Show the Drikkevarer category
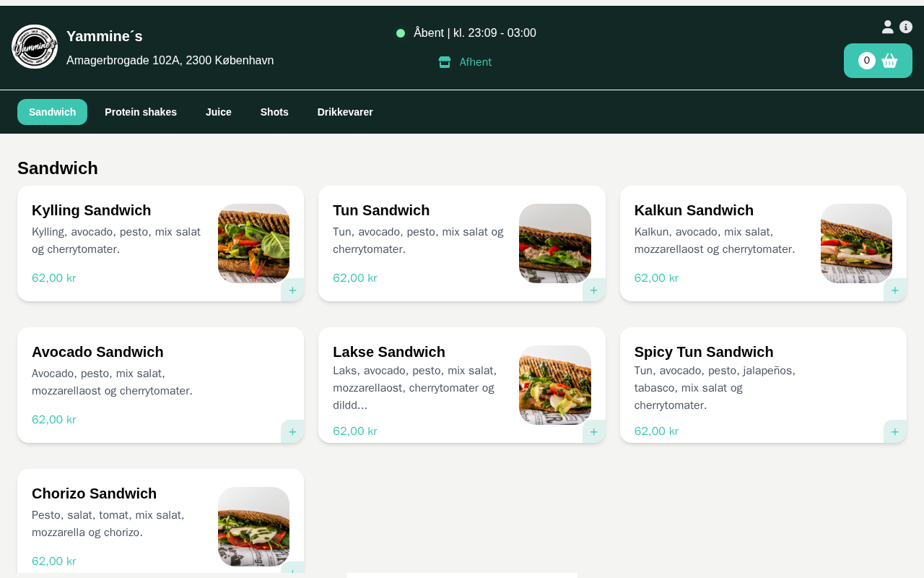The width and height of the screenshot is (924, 578). click(x=345, y=112)
